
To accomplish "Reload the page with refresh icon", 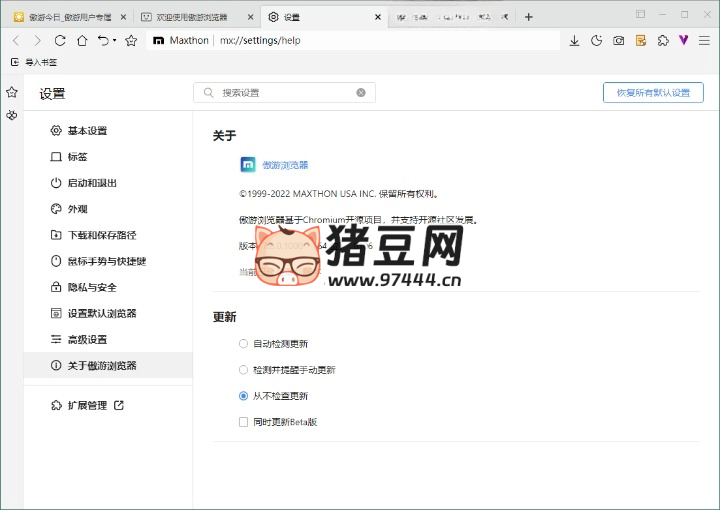I will point(60,40).
